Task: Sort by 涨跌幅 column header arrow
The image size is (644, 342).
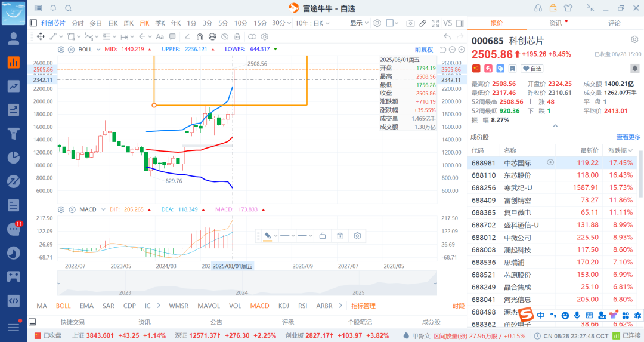Action: pos(630,151)
